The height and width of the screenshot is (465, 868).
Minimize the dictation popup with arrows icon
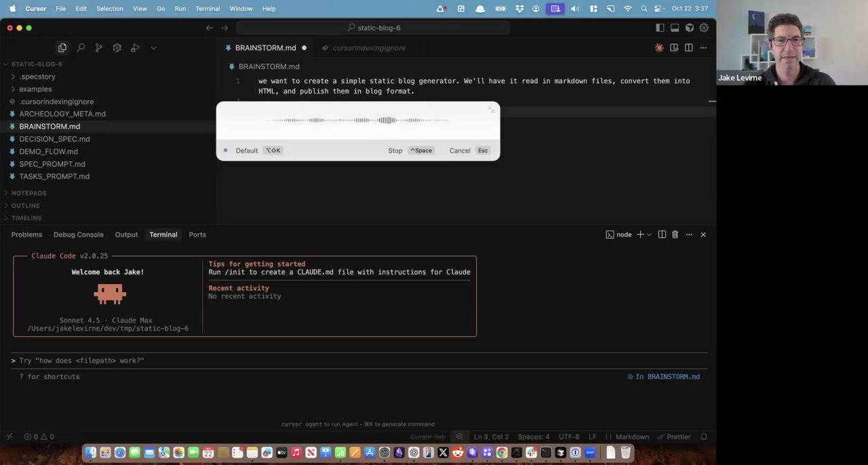492,109
